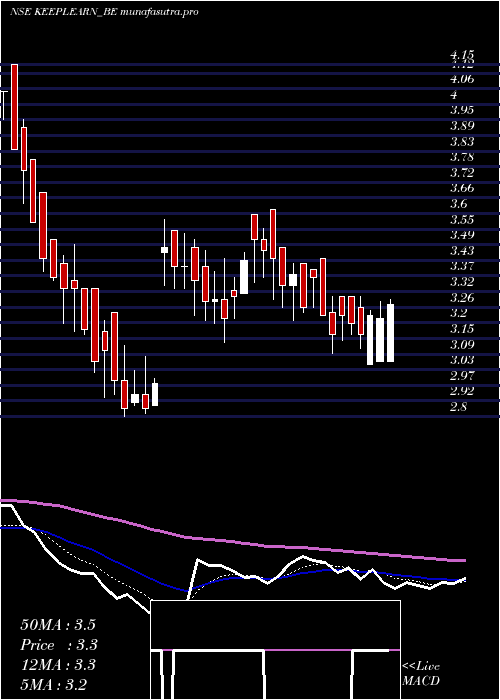Click the 2.92 price axis label
The width and height of the screenshot is (500, 700).
pos(462,392)
